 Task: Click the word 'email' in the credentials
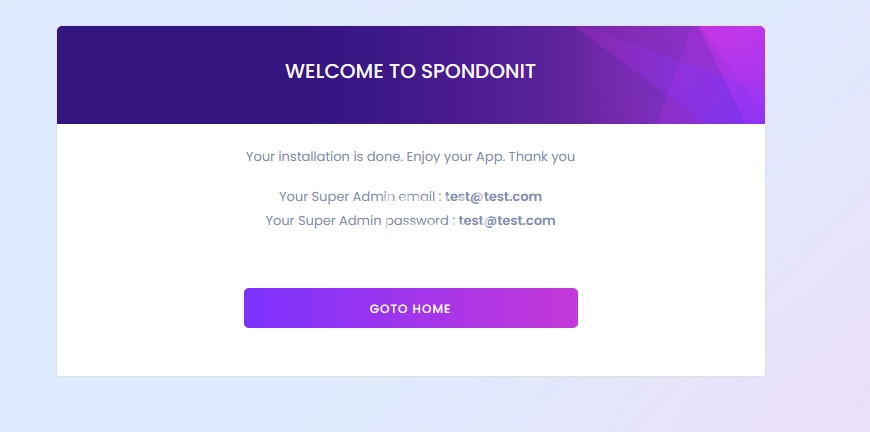click(415, 197)
